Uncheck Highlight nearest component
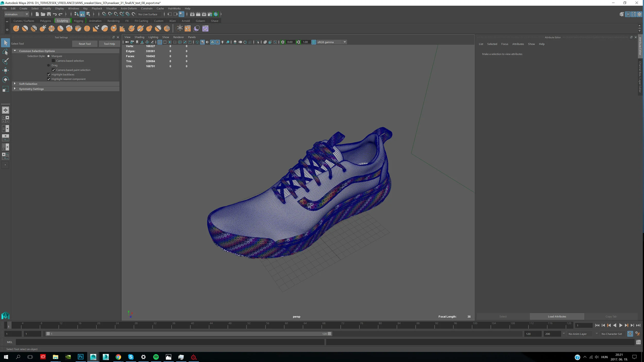Viewport: 644px width, 362px height. (49, 79)
